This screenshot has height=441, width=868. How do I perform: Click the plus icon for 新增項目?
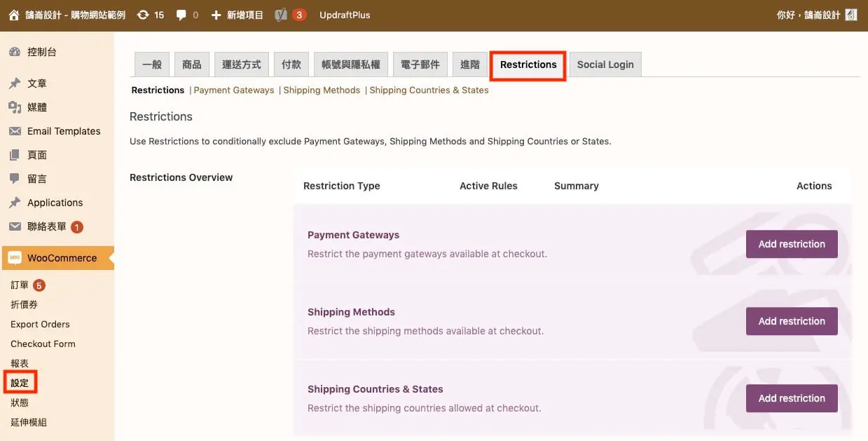[216, 15]
